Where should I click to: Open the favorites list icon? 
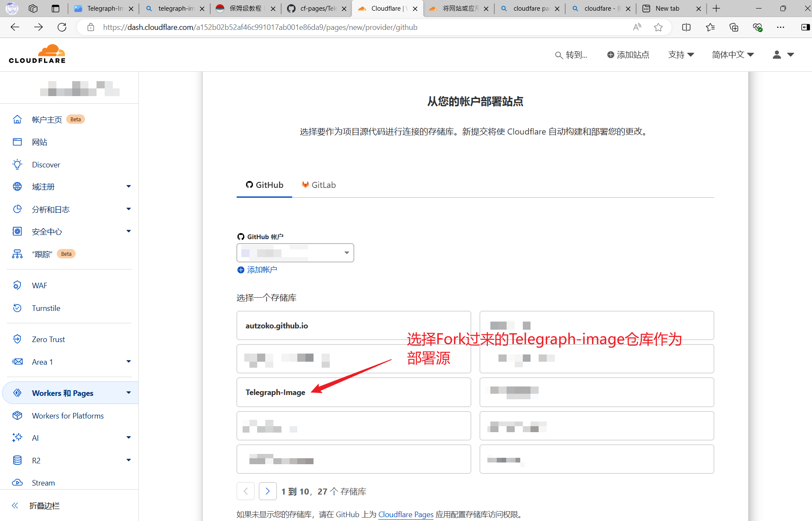tap(710, 27)
